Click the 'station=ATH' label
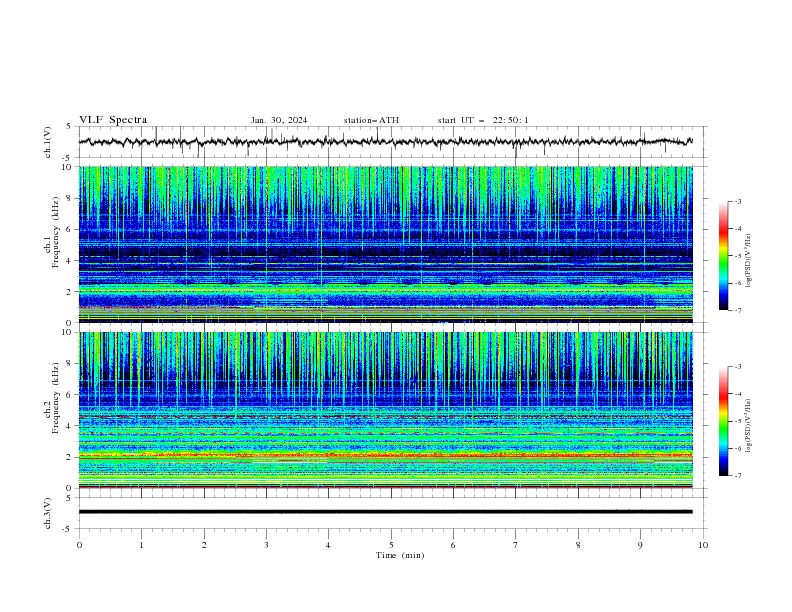The height and width of the screenshot is (612, 792). 371,120
